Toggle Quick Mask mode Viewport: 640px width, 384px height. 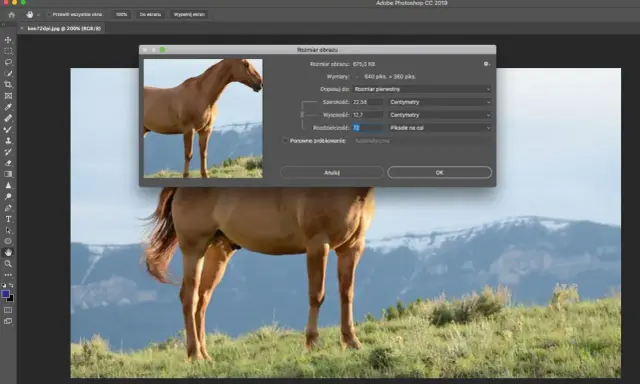point(8,310)
